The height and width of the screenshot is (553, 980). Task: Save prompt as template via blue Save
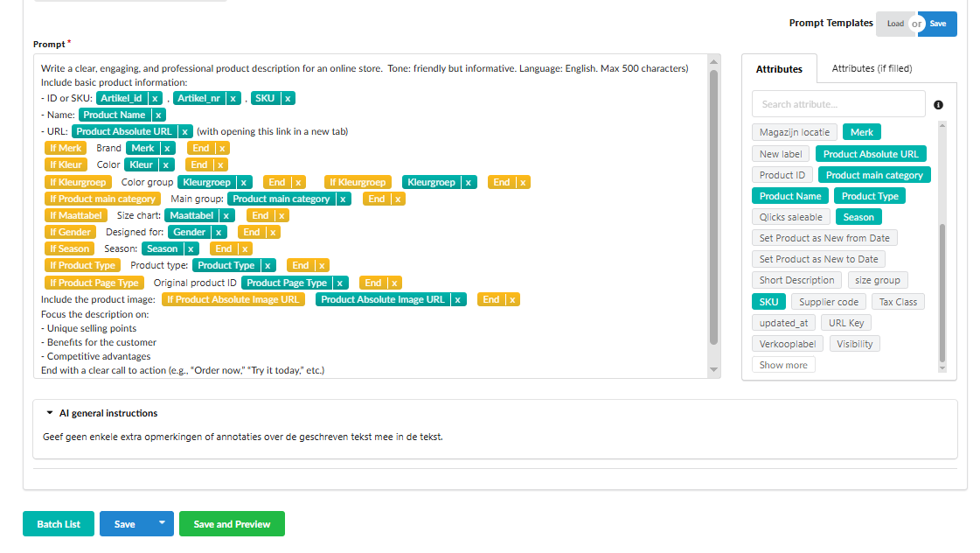pos(938,24)
